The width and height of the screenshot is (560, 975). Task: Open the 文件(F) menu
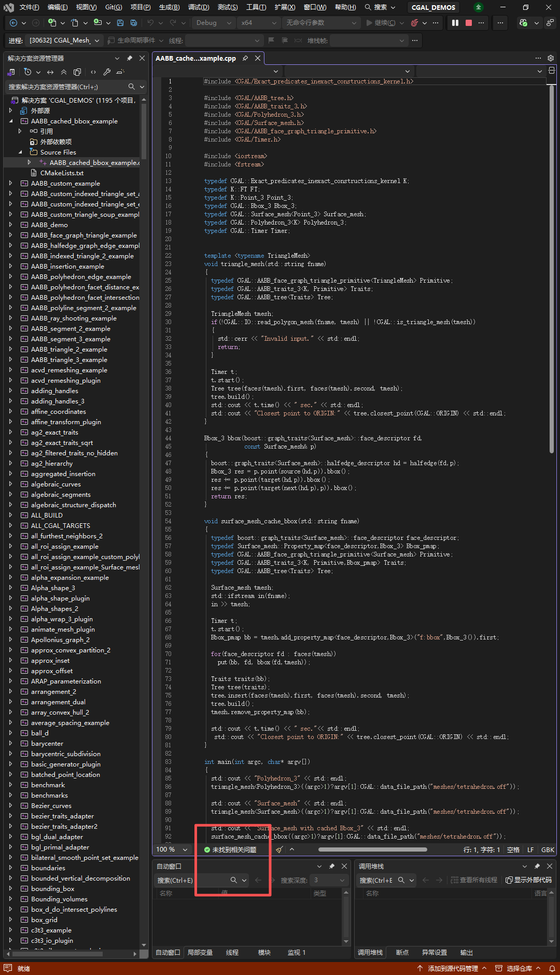(29, 7)
